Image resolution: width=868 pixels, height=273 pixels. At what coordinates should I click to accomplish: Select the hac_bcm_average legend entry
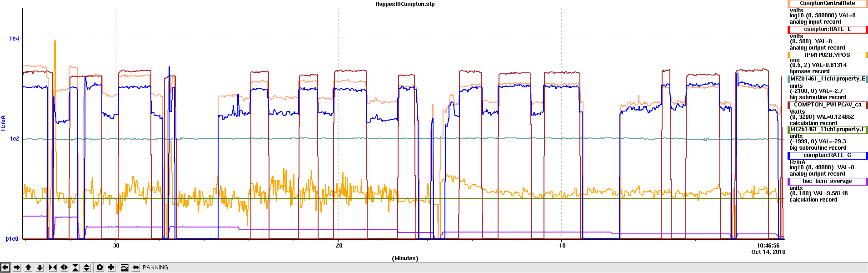pyautogui.click(x=828, y=182)
